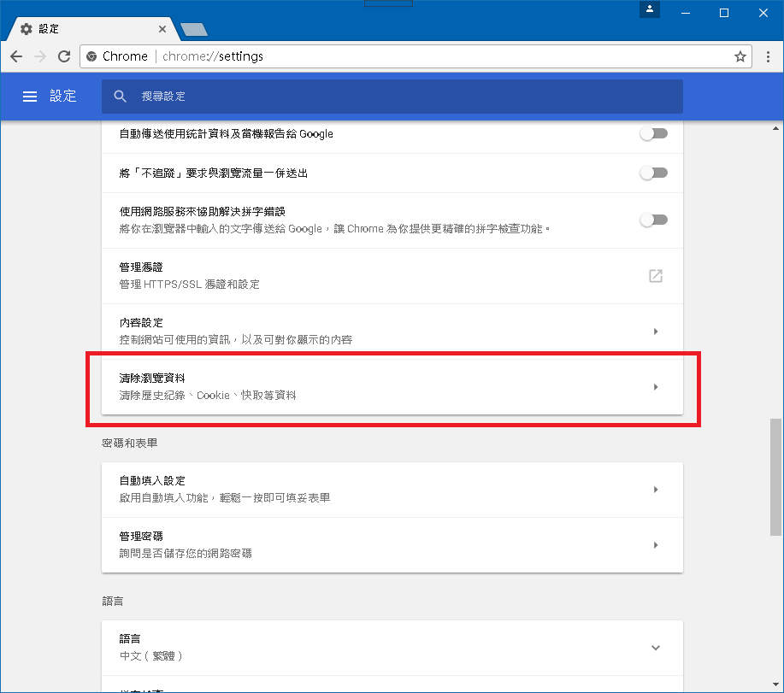Expand the 語言 section with the chevron
The width and height of the screenshot is (784, 693).
click(656, 647)
